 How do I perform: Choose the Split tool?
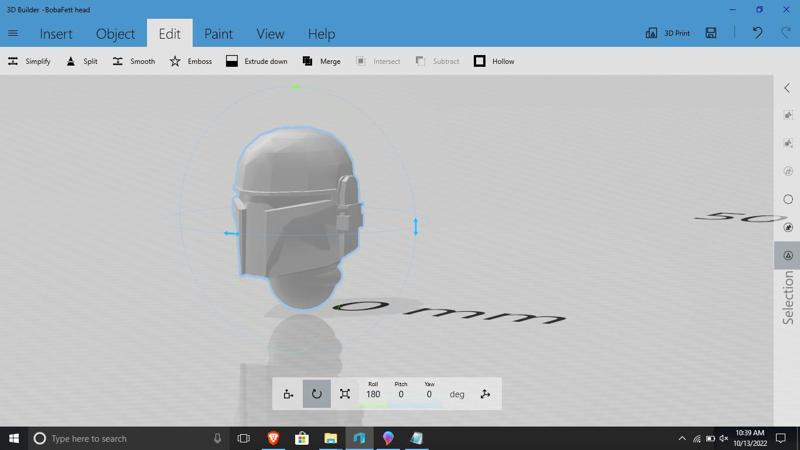pyautogui.click(x=82, y=61)
